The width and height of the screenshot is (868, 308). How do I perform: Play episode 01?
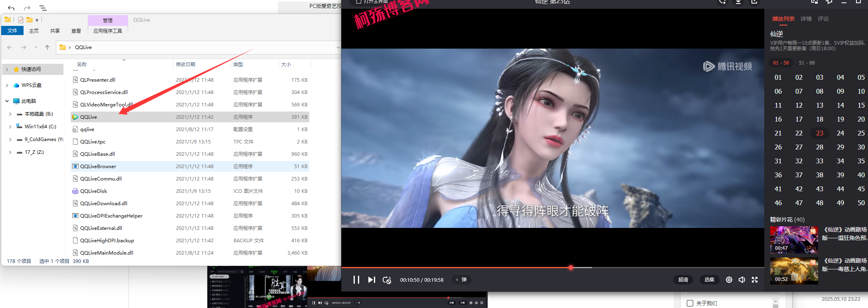coord(778,77)
